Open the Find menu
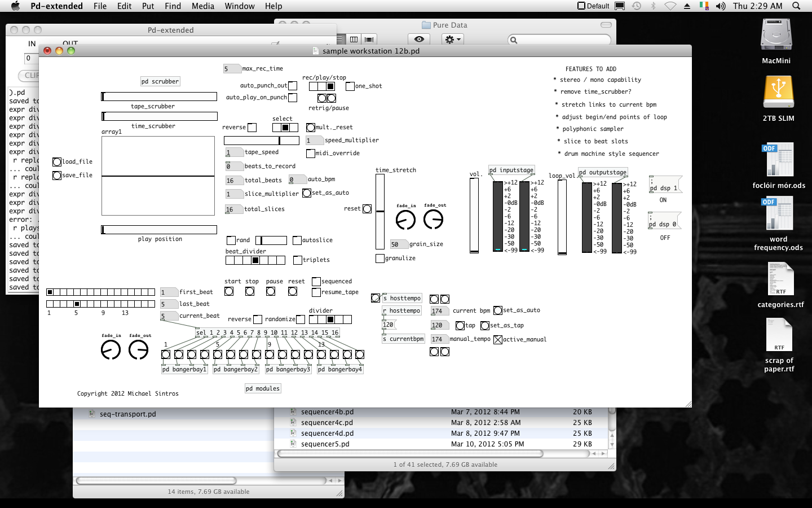812x508 pixels. click(173, 6)
